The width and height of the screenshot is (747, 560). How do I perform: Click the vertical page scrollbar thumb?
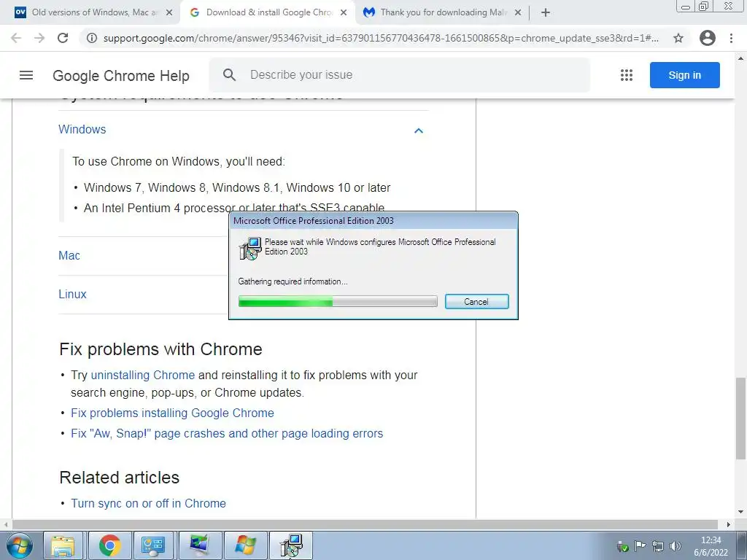pyautogui.click(x=740, y=418)
